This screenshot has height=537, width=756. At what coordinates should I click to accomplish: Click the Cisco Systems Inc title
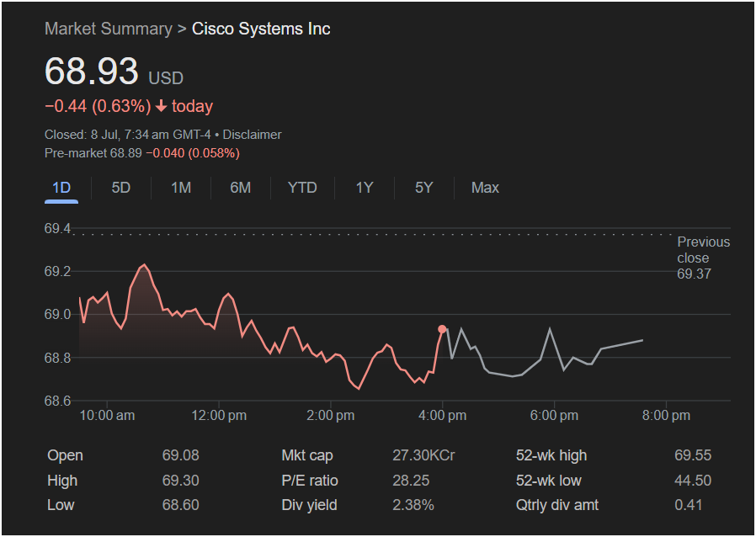(x=261, y=29)
